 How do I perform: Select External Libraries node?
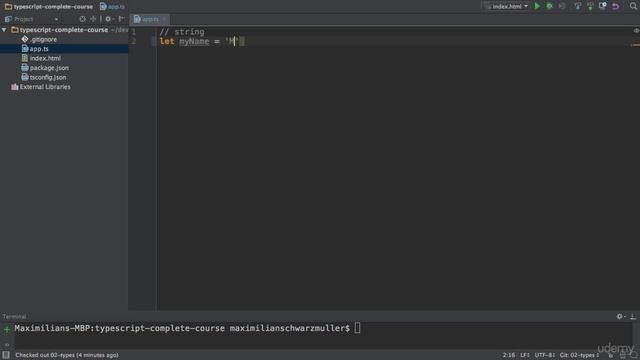coord(45,87)
